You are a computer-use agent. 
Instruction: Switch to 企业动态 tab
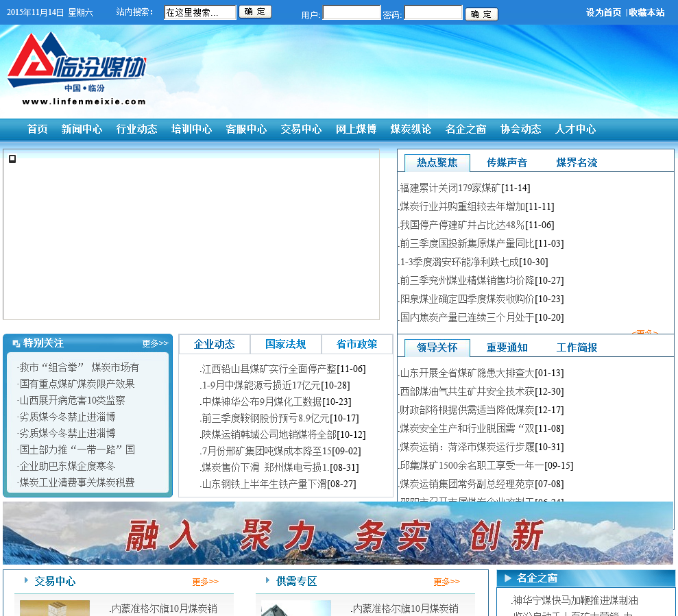click(215, 344)
